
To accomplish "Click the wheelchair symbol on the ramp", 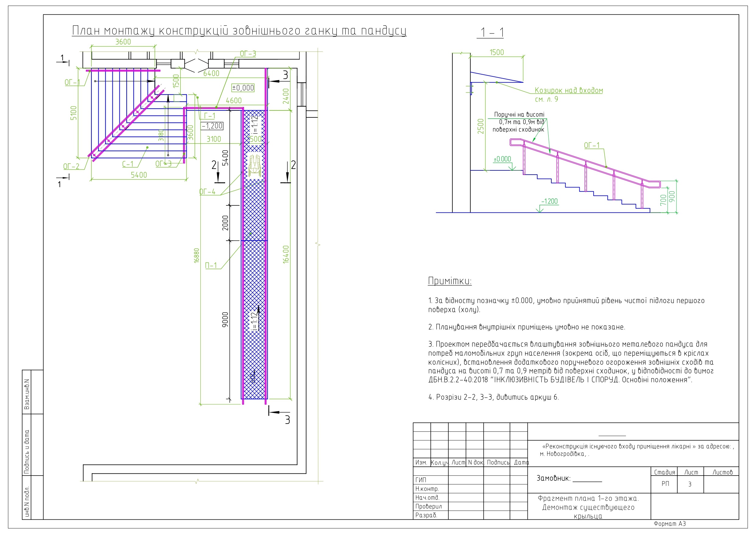I will coord(255,166).
